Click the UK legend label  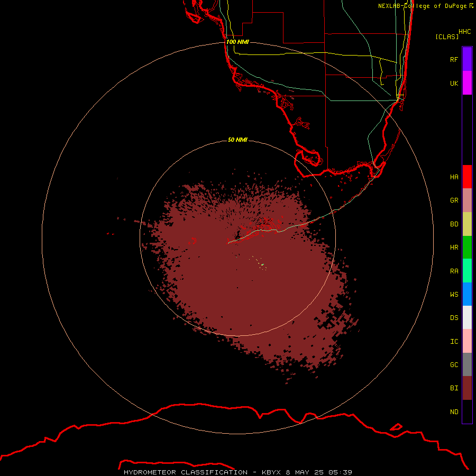(x=454, y=83)
